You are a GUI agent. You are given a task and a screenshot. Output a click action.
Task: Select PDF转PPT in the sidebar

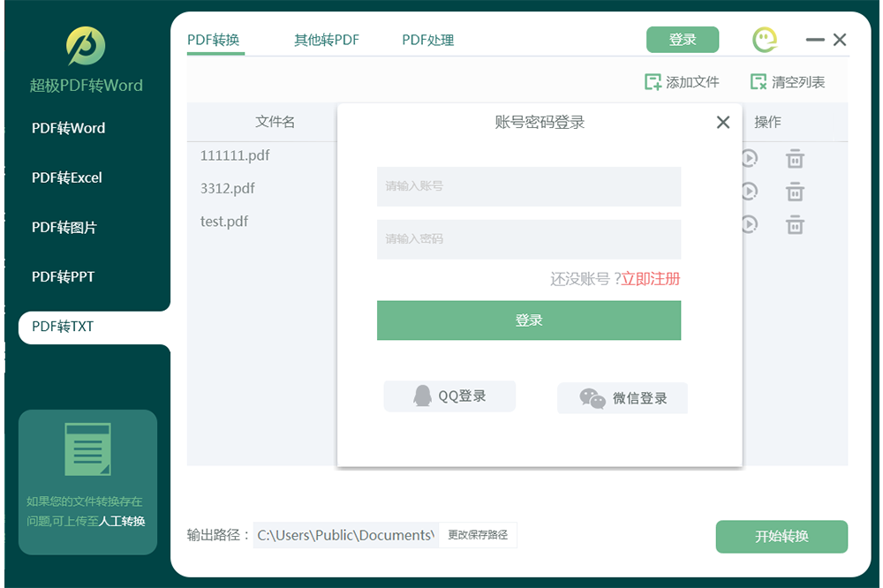(x=63, y=276)
